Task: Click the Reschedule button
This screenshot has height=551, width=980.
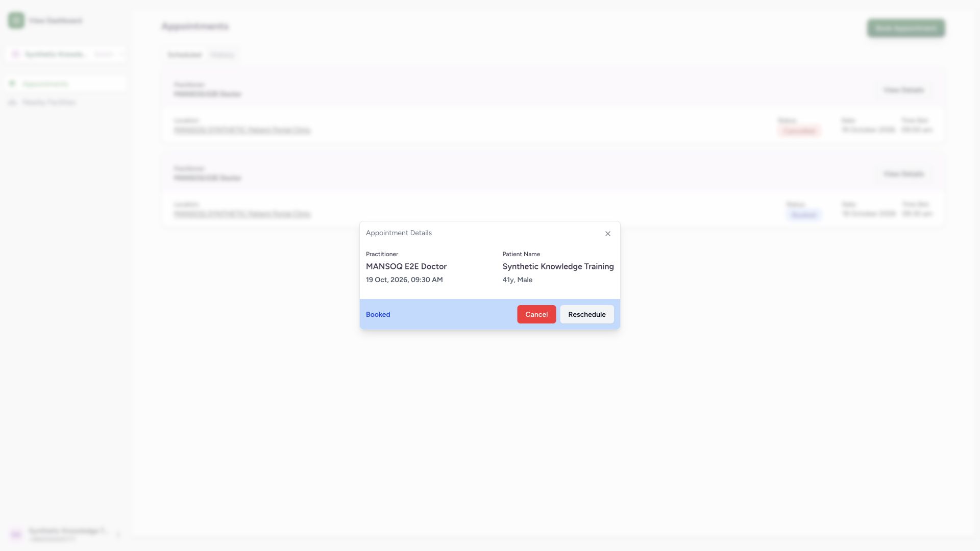Action: tap(587, 314)
